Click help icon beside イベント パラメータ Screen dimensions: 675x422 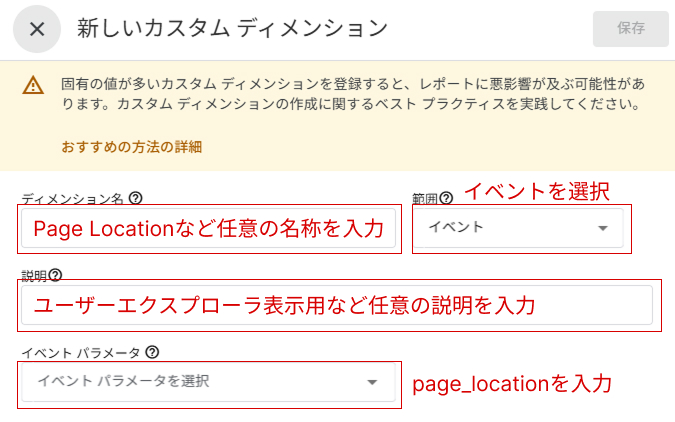tap(153, 352)
